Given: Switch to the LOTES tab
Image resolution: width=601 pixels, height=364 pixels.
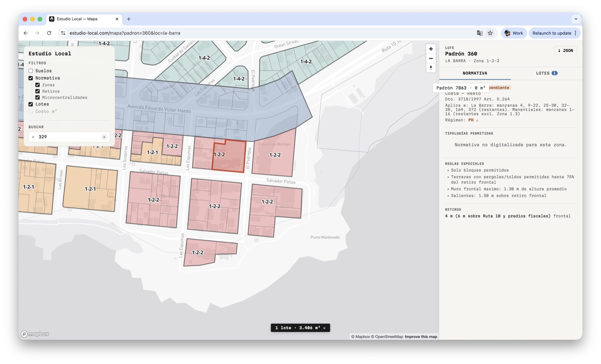Looking at the screenshot, I should (x=547, y=73).
